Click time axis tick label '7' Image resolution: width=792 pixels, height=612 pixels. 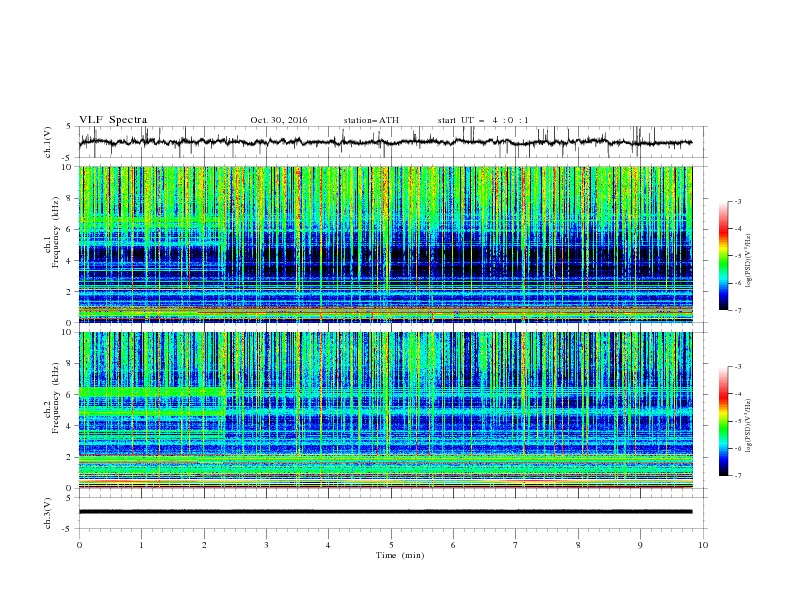click(x=516, y=545)
